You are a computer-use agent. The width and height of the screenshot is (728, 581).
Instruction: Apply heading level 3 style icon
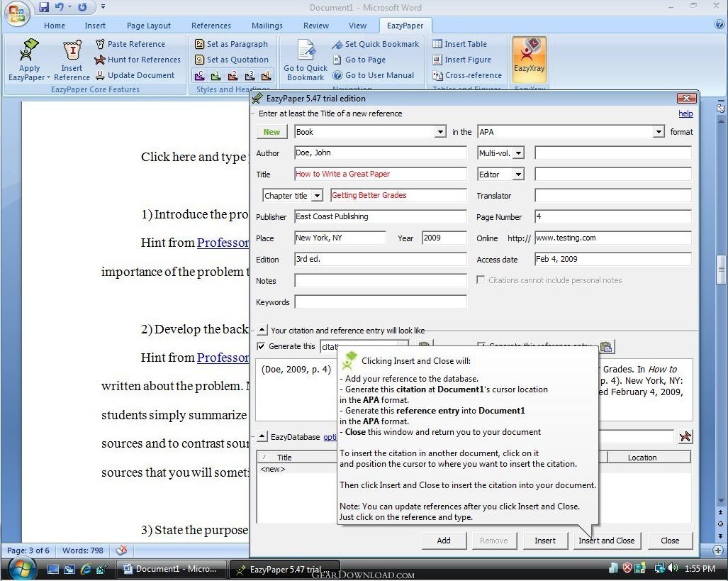250,75
